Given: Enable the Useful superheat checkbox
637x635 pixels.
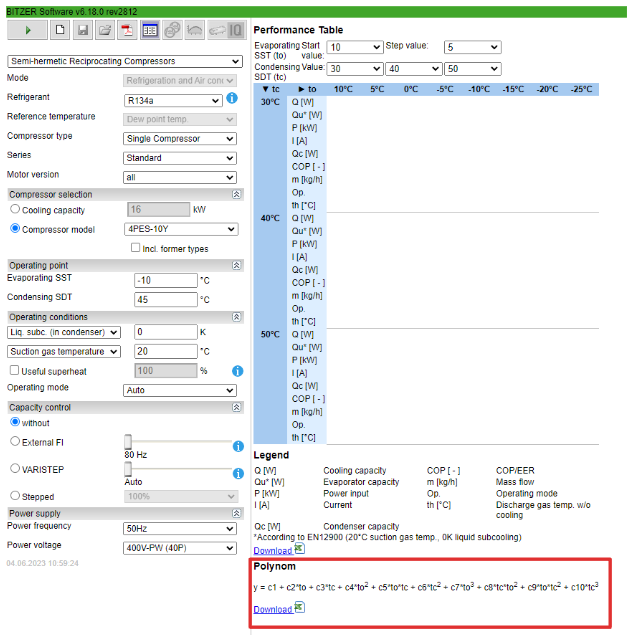Looking at the screenshot, I should (14, 370).
